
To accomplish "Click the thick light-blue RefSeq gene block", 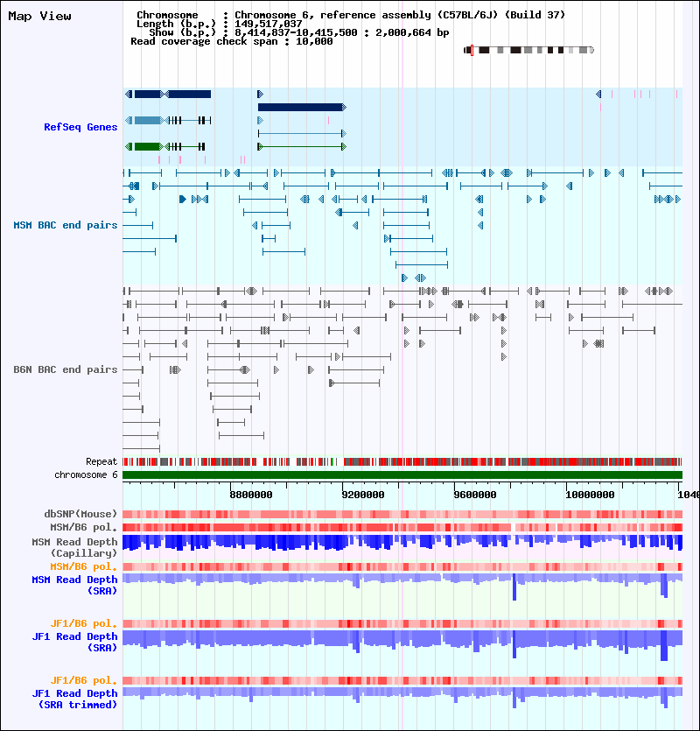I will (x=147, y=121).
